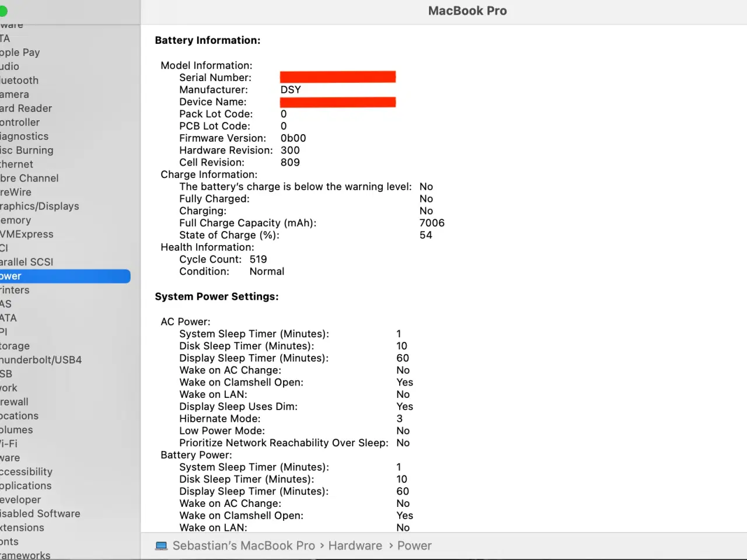Viewport: 747px width, 560px height.
Task: Select Storage in the sidebar
Action: 15,346
